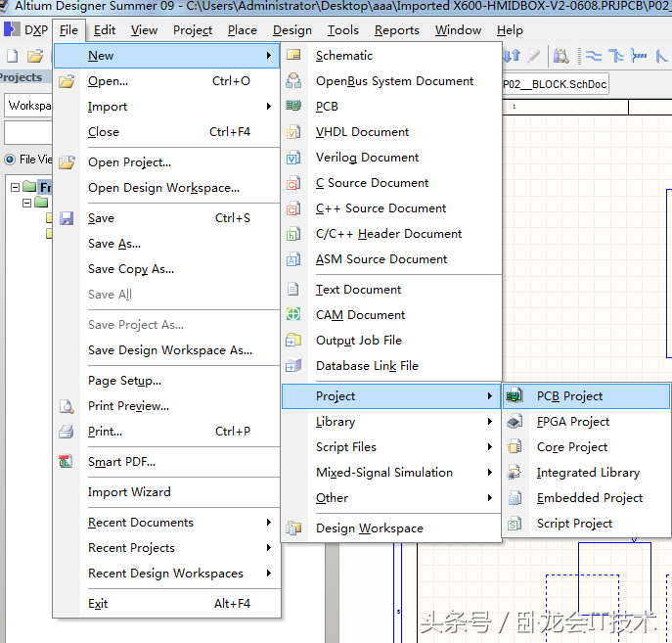Viewport: 672px width, 643px height.
Task: Expand the Library submenu
Action: [x=391, y=422]
